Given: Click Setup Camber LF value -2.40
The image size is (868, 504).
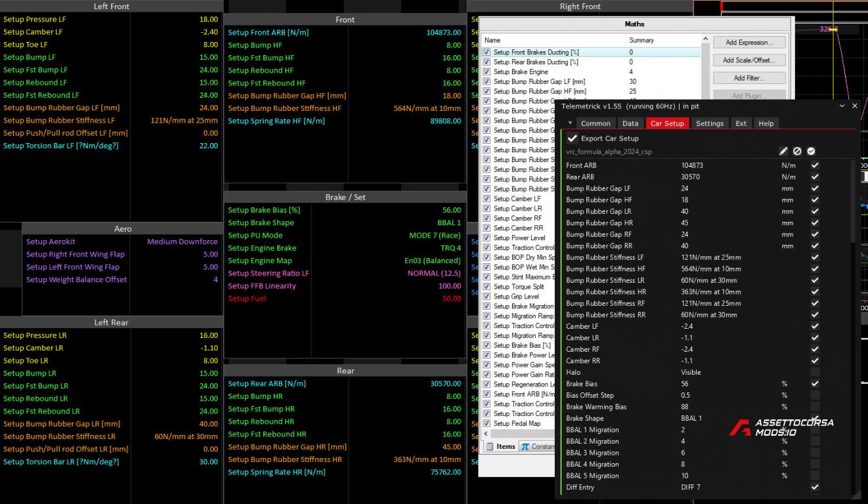Looking at the screenshot, I should 209,32.
